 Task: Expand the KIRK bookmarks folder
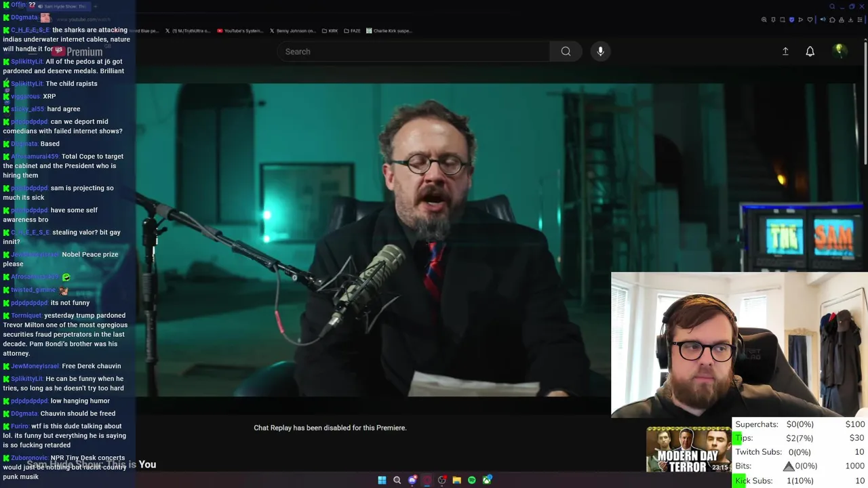(330, 30)
